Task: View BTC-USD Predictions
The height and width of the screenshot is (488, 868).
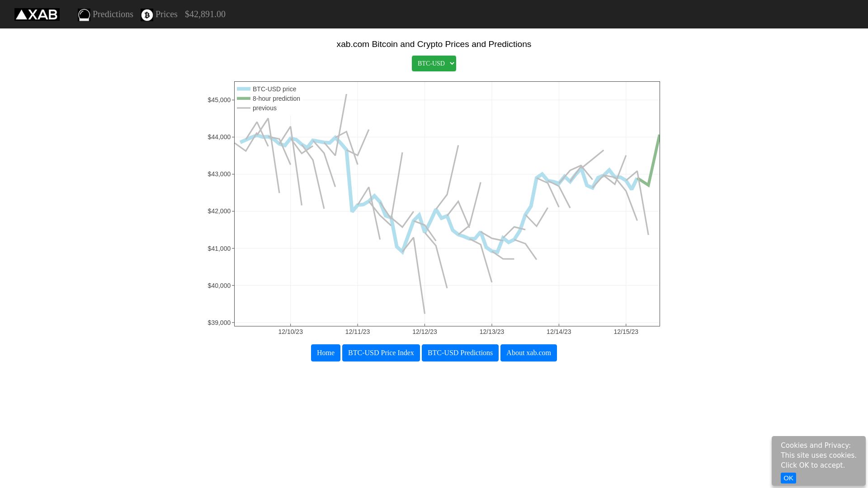Action: (x=460, y=353)
